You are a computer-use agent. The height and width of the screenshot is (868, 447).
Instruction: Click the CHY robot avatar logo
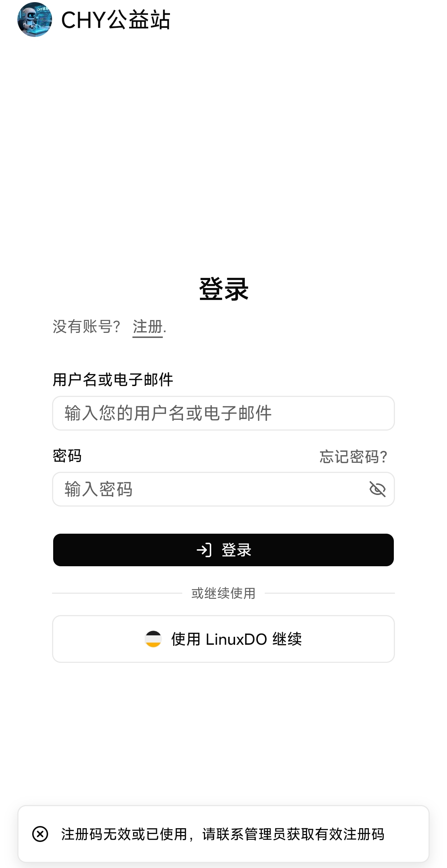coord(35,20)
